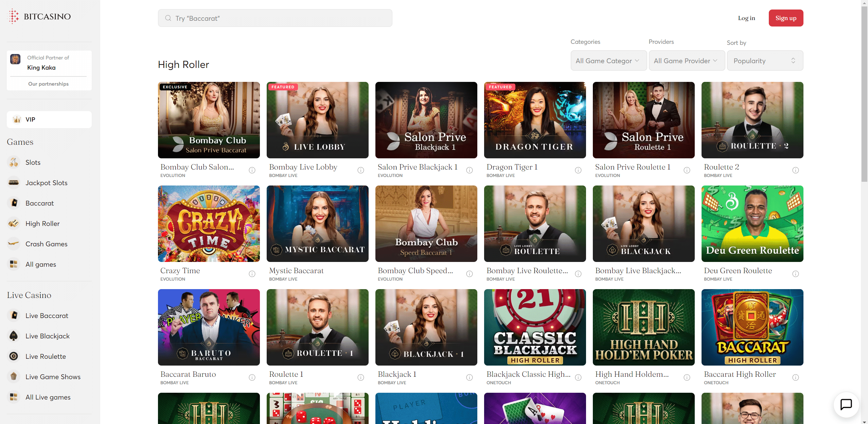Screen dimensions: 868x424
Task: Show info for Dragon Tiger 1
Action: click(x=578, y=170)
